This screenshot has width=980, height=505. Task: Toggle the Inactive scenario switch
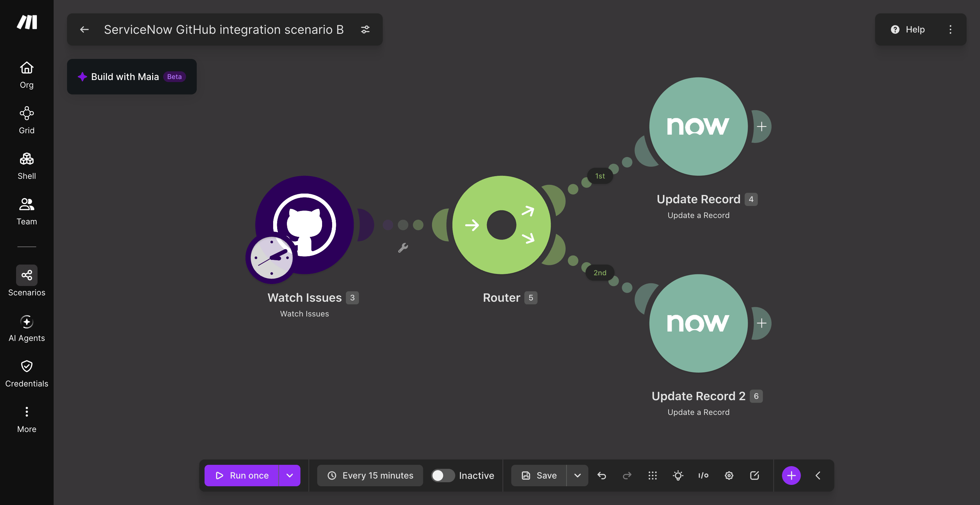tap(442, 475)
